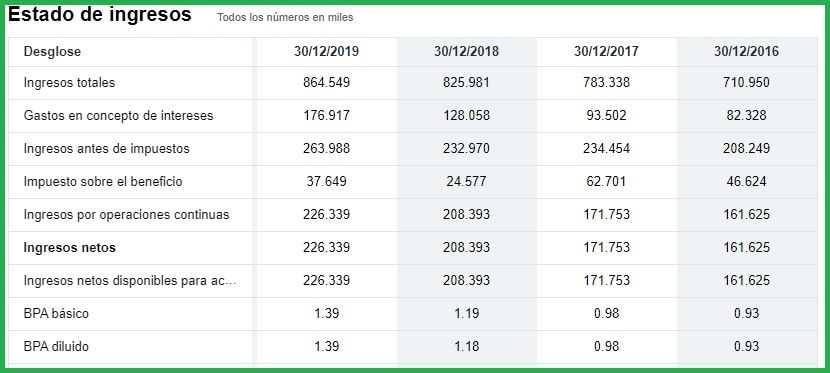Select the BPA básico row label

56,314
